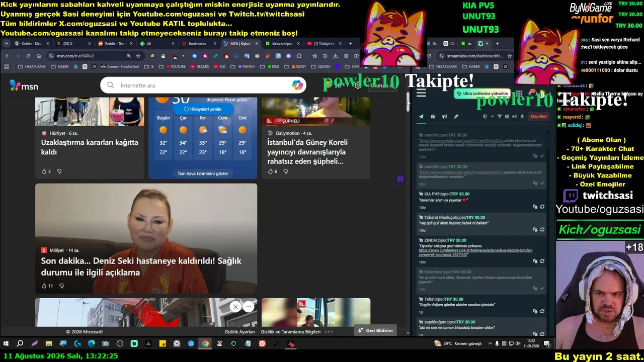
Task: Click the search magnifier in the MSN search box
Action: pos(111,85)
